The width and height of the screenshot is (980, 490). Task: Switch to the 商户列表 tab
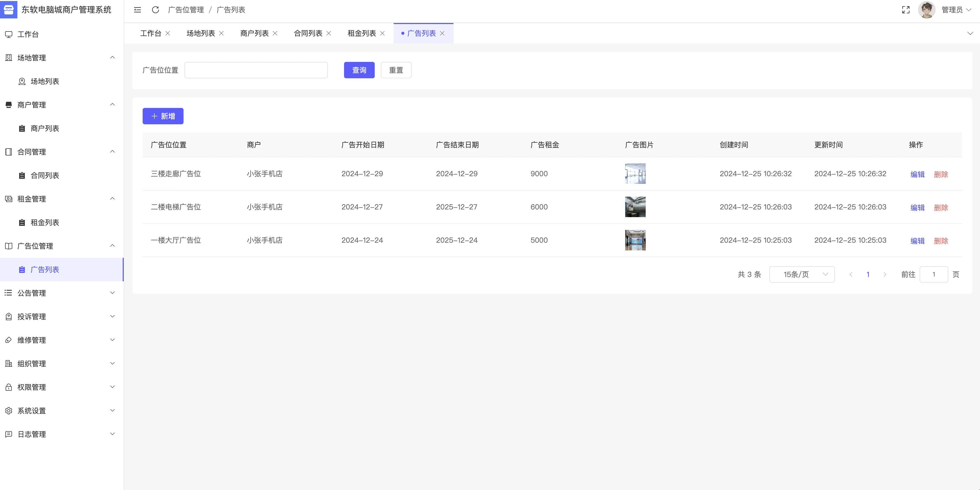254,34
